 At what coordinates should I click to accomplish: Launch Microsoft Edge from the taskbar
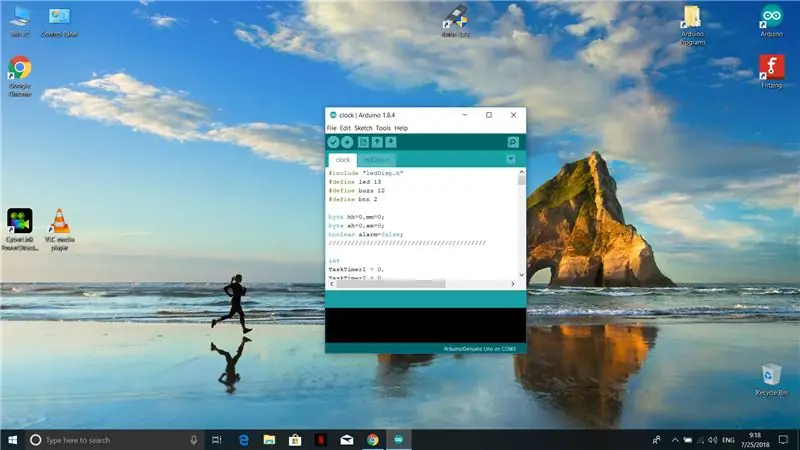[244, 440]
